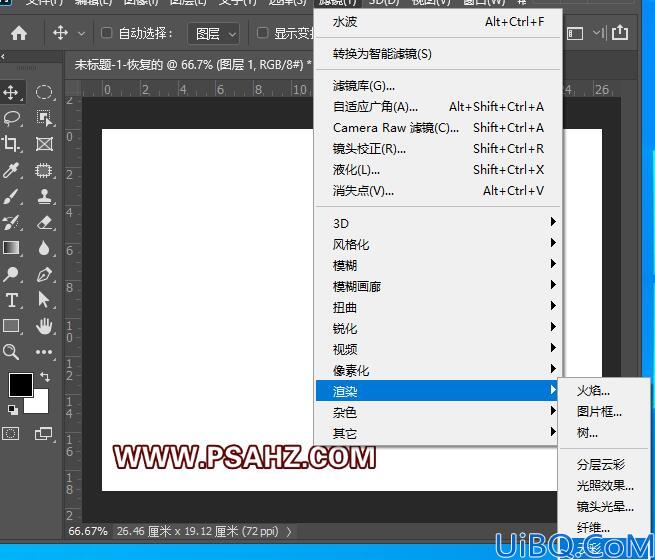The height and width of the screenshot is (560, 655).
Task: Choose 光照效果... in render submenu
Action: (604, 486)
